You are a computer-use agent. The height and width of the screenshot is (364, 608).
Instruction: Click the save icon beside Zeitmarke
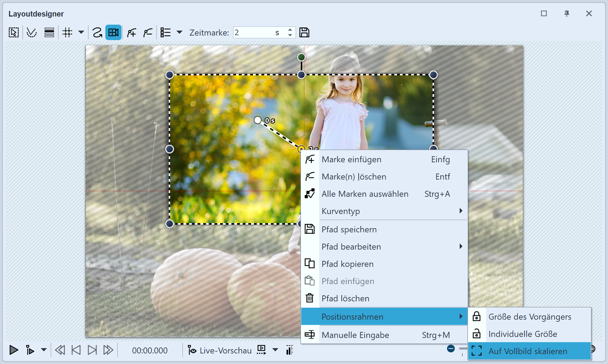(304, 33)
